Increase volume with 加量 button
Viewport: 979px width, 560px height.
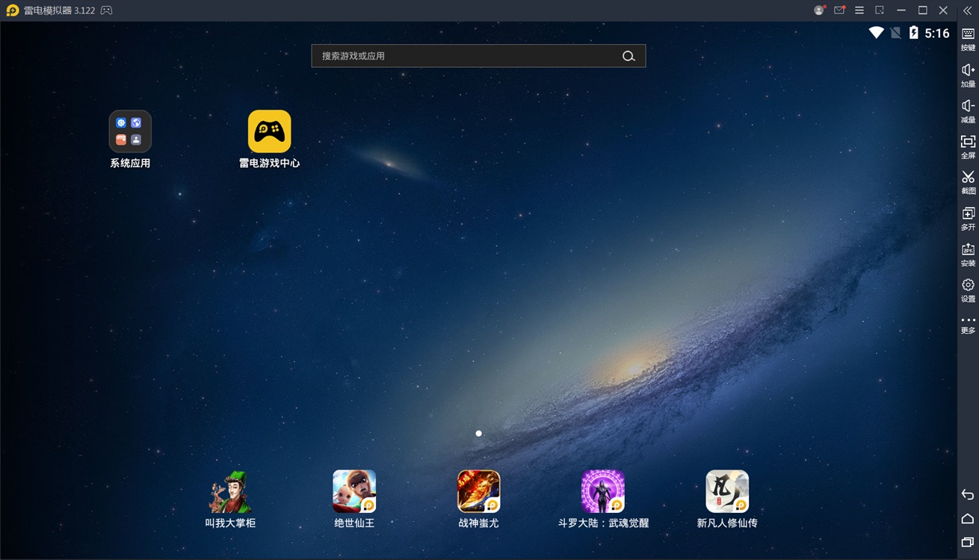(x=968, y=75)
